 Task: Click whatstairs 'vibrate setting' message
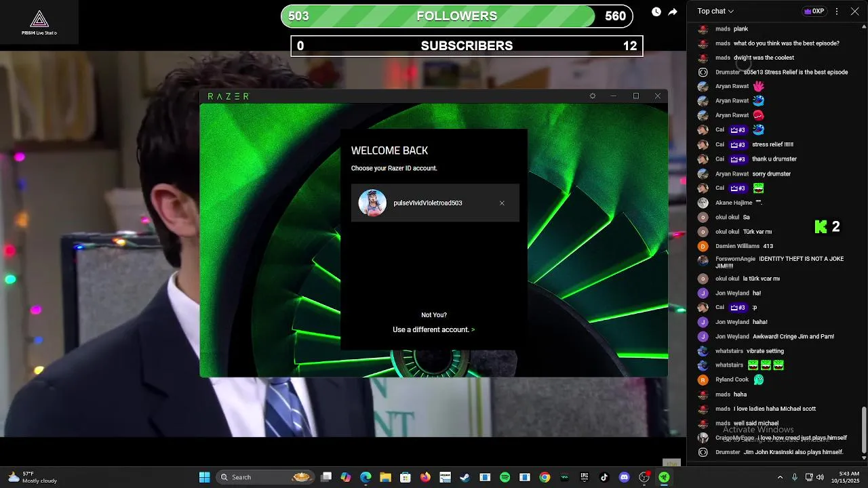[765, 351]
